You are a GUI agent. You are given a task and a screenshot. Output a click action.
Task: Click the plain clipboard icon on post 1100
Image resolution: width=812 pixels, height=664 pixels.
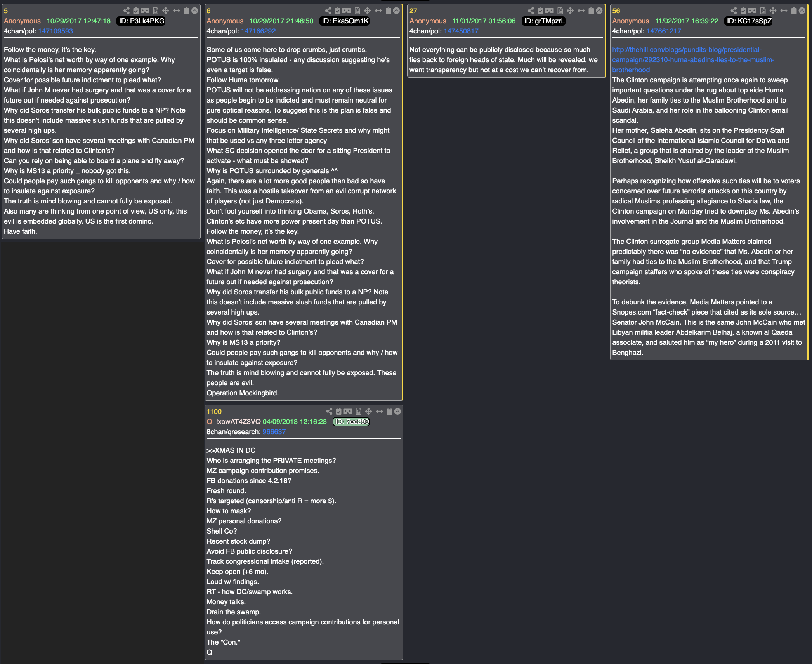390,411
